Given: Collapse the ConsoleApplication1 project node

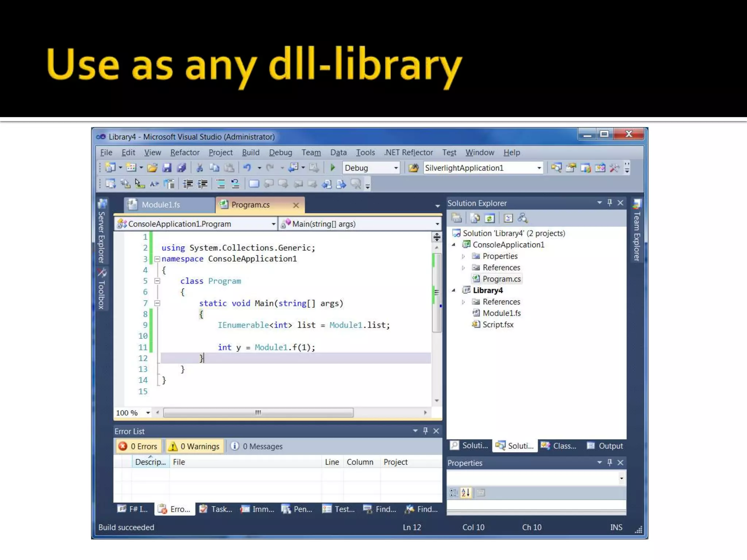Looking at the screenshot, I should (453, 245).
